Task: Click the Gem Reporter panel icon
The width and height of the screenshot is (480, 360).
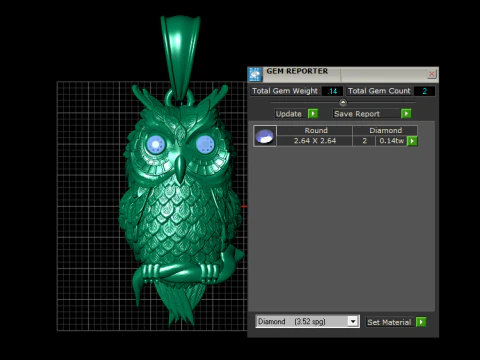Action: pyautogui.click(x=255, y=74)
